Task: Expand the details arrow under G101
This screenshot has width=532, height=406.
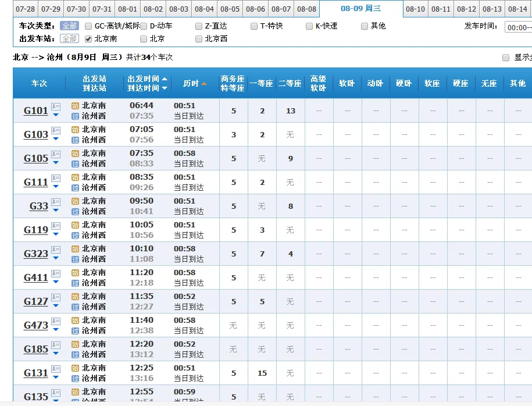Action: point(55,115)
